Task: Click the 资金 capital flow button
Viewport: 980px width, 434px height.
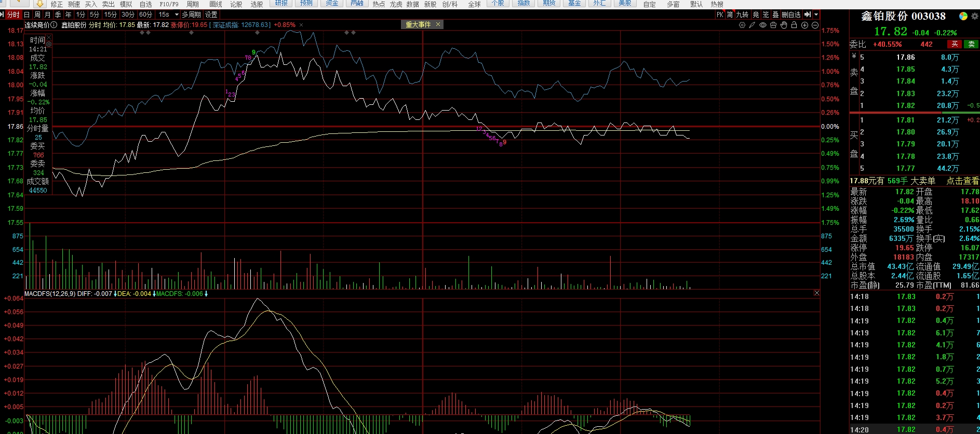Action: pyautogui.click(x=332, y=3)
